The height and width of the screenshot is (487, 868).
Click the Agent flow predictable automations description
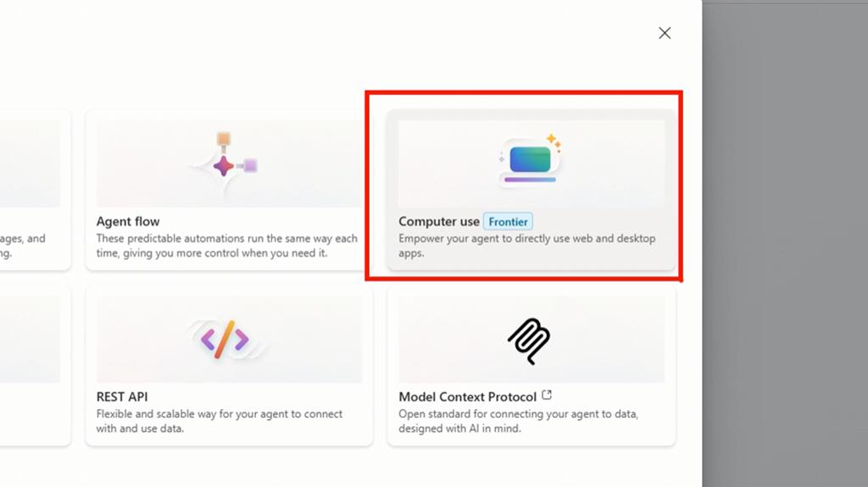(226, 246)
